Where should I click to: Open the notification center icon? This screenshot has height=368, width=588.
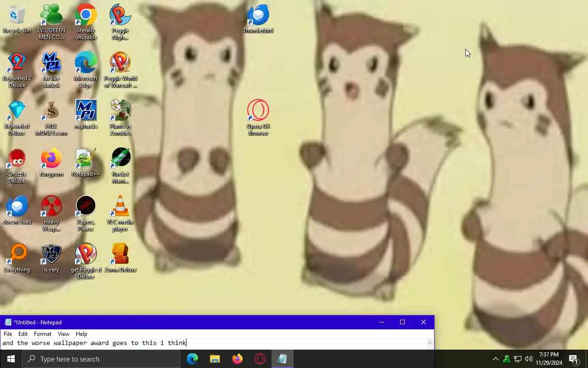[x=574, y=359]
